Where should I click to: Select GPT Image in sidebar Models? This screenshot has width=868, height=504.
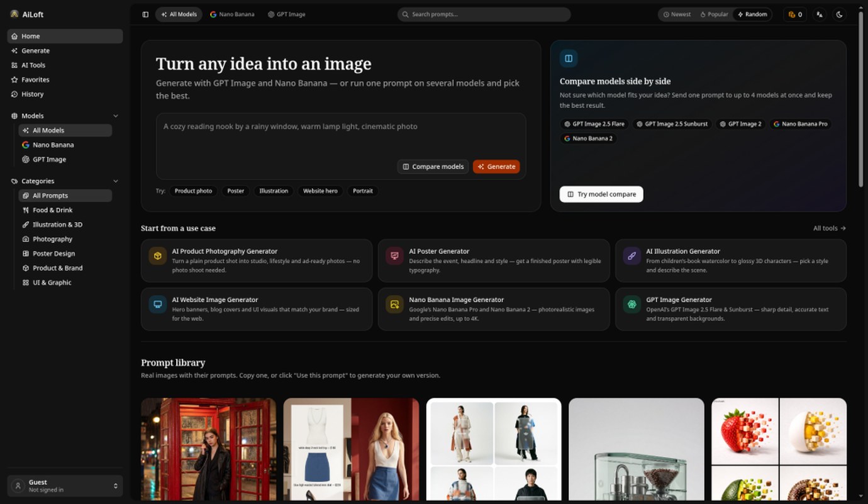[65, 159]
